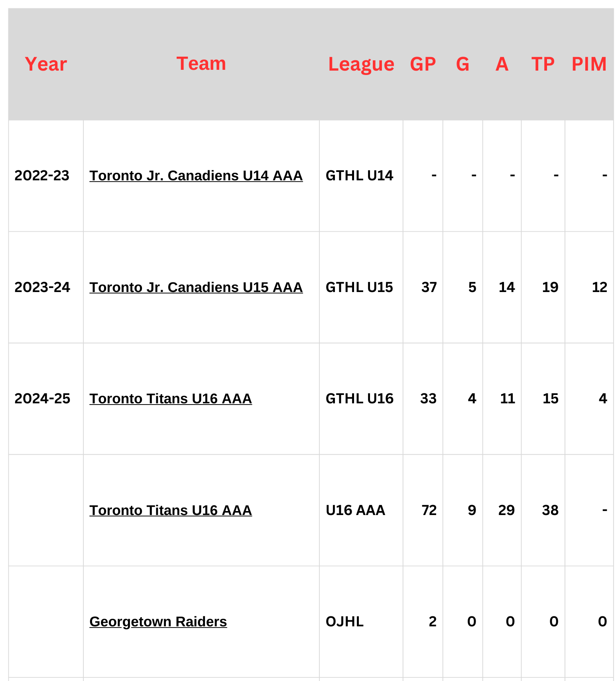The height and width of the screenshot is (681, 616).
Task: Open Toronto Jr. Canadiens U14 AAA link
Action: (196, 176)
